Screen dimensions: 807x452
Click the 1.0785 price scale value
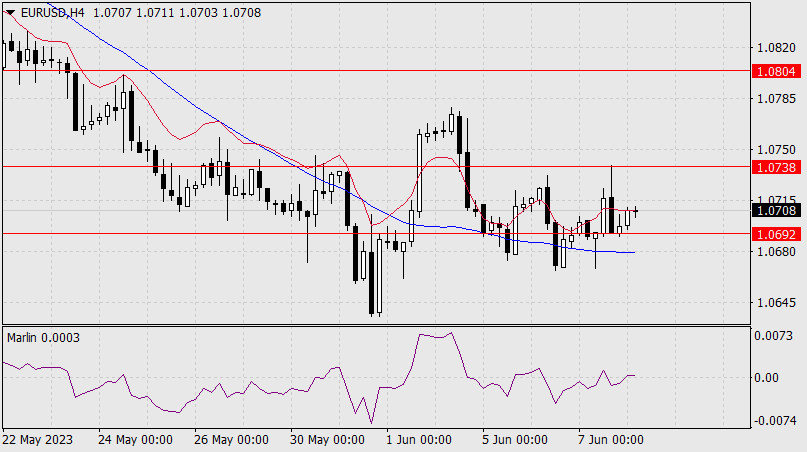[x=776, y=99]
